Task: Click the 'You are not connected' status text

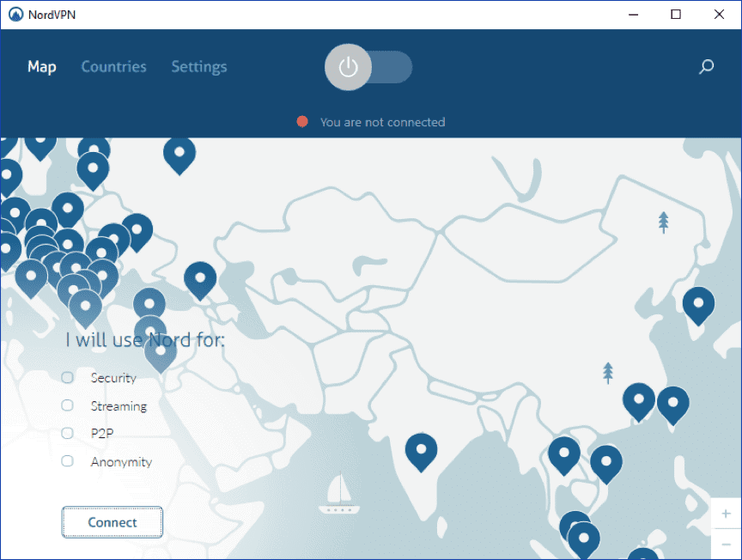Action: pos(382,122)
